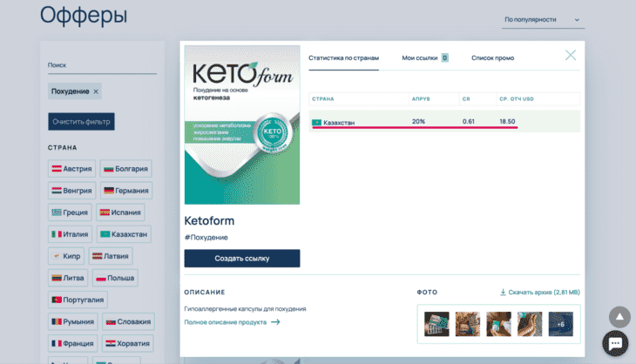Jump to top with the arrow button

pyautogui.click(x=619, y=317)
